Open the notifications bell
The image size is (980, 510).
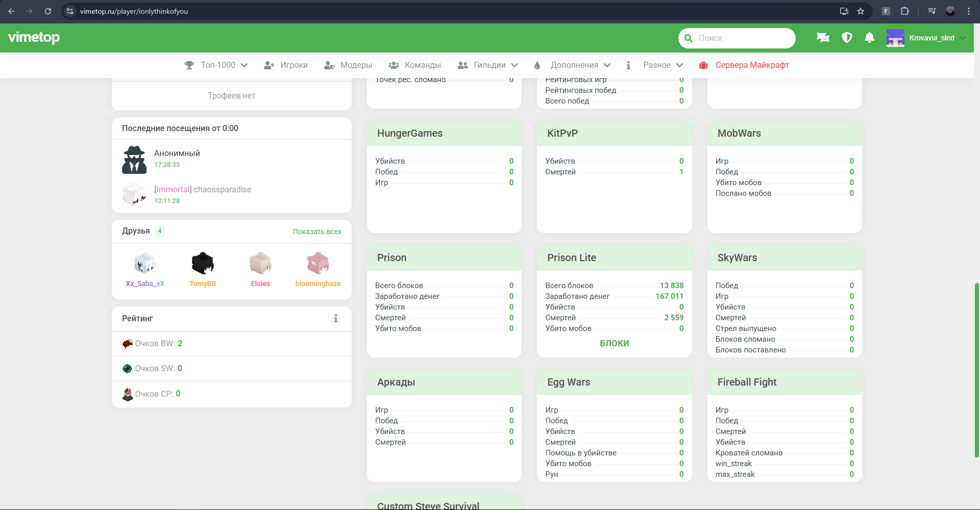870,38
